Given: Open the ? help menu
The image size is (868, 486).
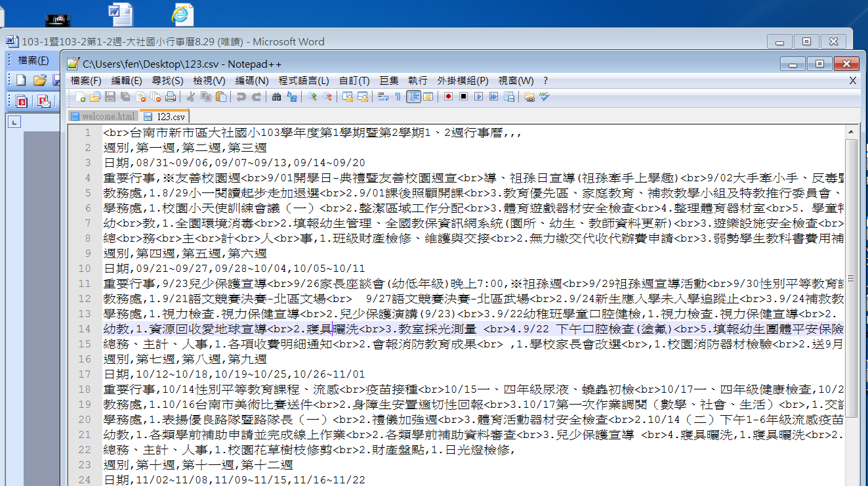Looking at the screenshot, I should [545, 81].
